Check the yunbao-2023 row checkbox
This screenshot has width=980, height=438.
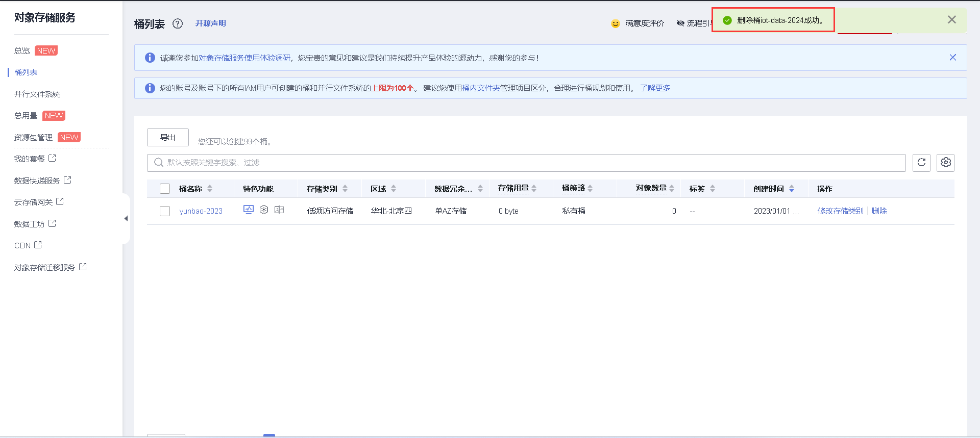click(165, 211)
